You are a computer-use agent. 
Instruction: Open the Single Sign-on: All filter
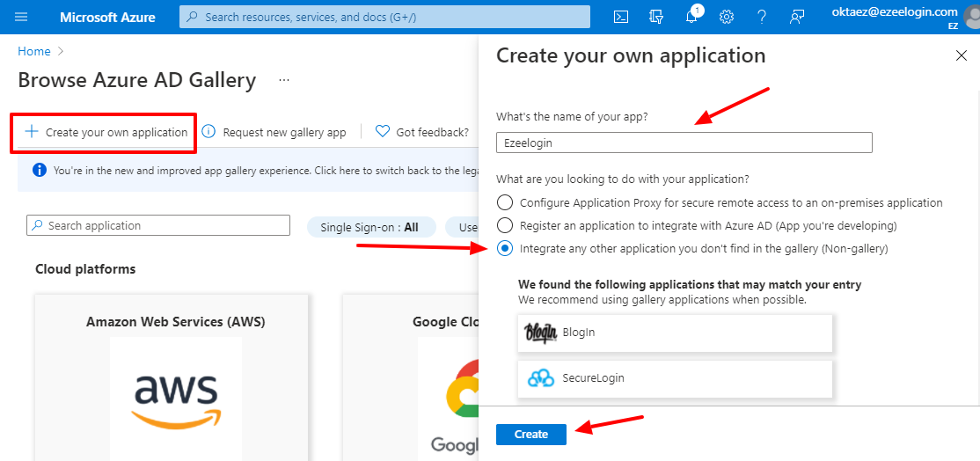click(x=369, y=227)
